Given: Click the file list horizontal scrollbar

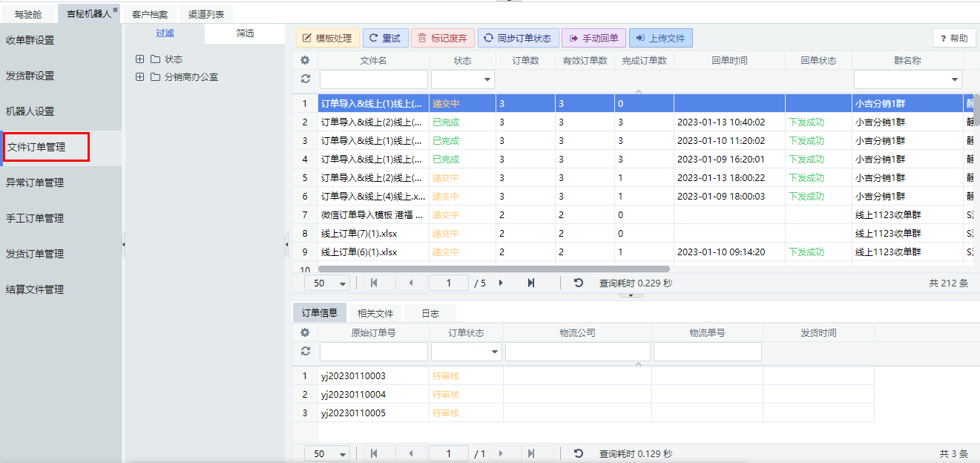Looking at the screenshot, I should click(x=494, y=269).
